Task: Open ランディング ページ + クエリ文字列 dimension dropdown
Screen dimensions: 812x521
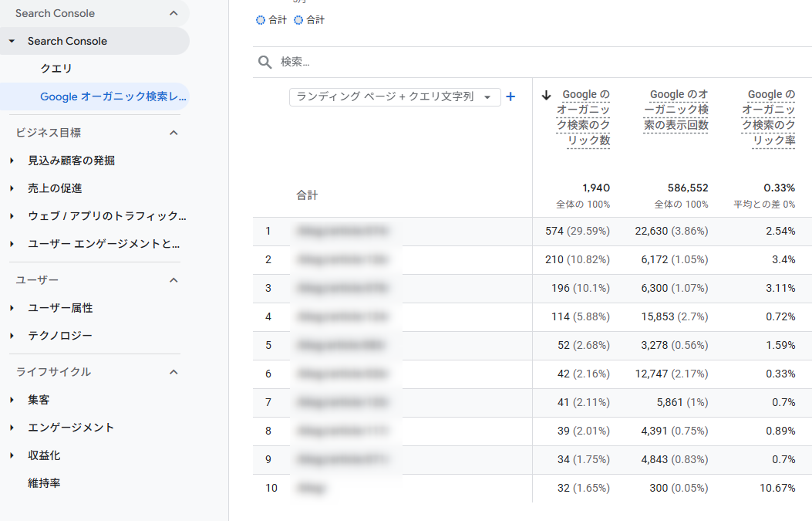Action: [395, 97]
